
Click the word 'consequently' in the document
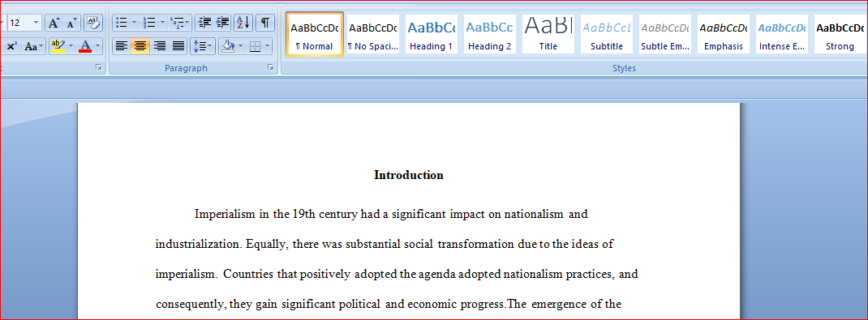(x=189, y=305)
